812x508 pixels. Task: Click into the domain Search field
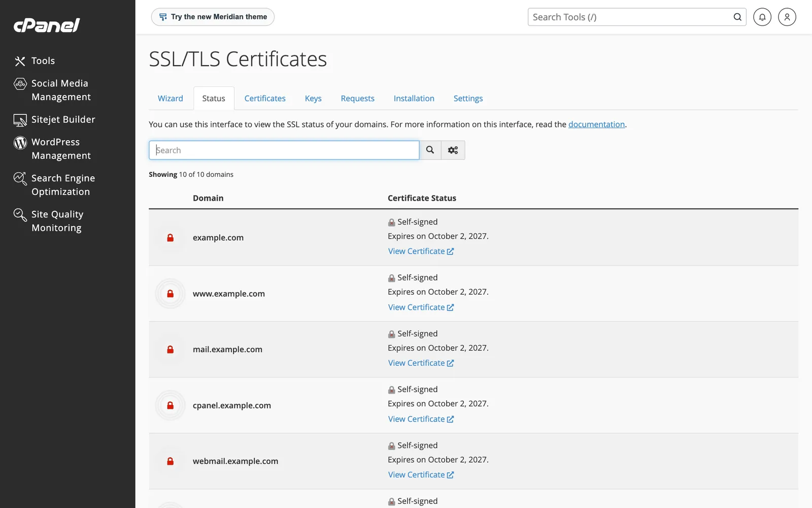click(284, 150)
